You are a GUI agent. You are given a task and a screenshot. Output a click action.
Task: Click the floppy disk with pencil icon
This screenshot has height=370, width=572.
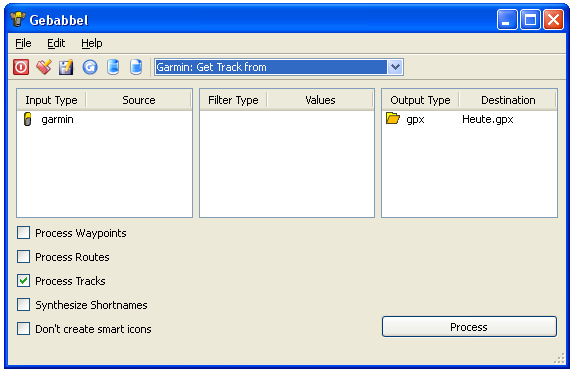tap(66, 67)
